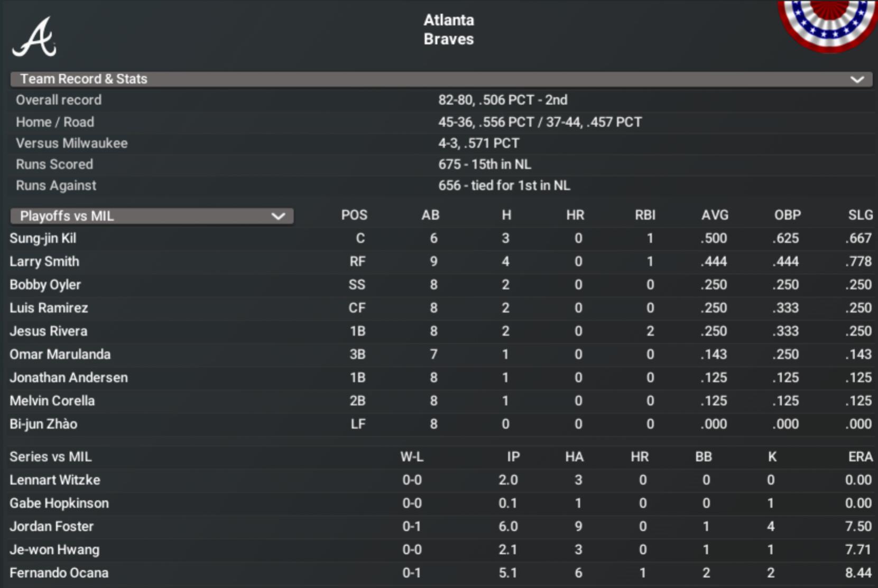
Task: Click on Je-won Hwang's name
Action: click(54, 550)
